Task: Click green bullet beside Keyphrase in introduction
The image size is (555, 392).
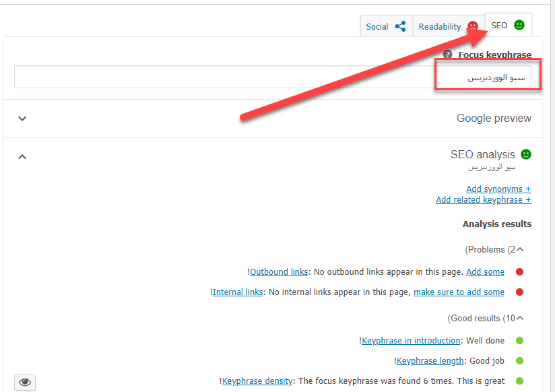Action: (x=519, y=341)
